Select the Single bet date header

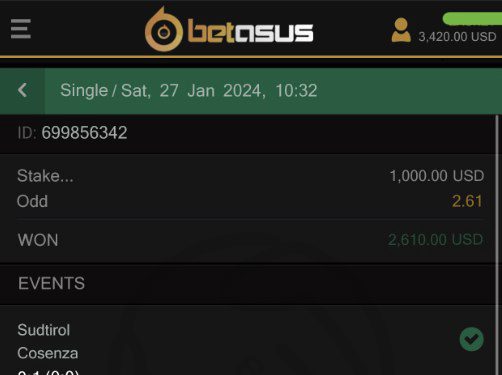(x=189, y=91)
